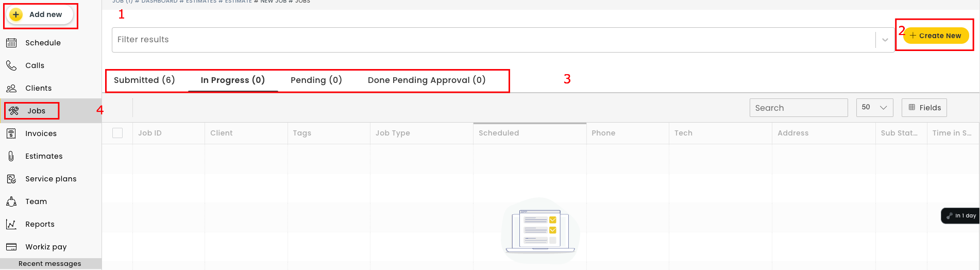
Task: Sort by the Scheduled column header
Action: pos(498,133)
